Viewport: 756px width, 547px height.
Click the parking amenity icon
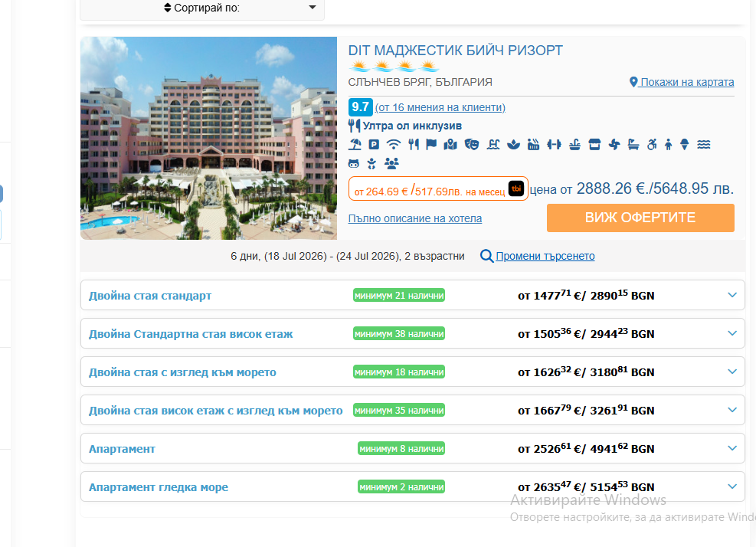point(375,144)
